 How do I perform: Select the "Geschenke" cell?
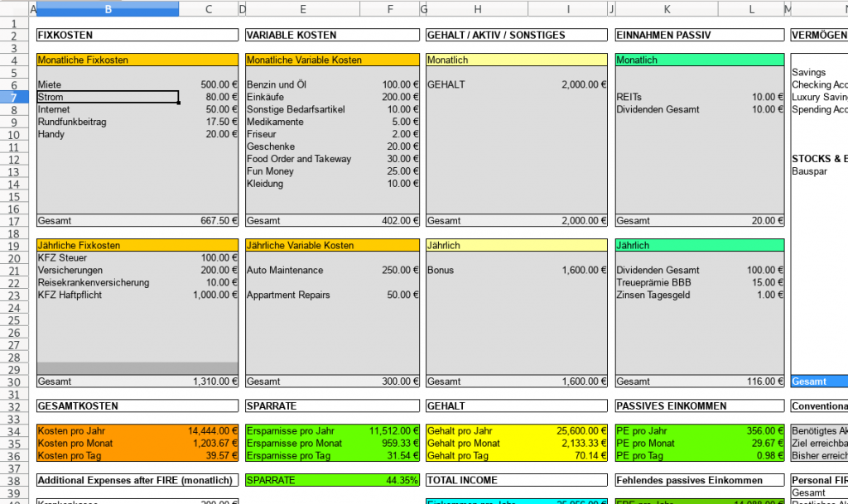(302, 147)
